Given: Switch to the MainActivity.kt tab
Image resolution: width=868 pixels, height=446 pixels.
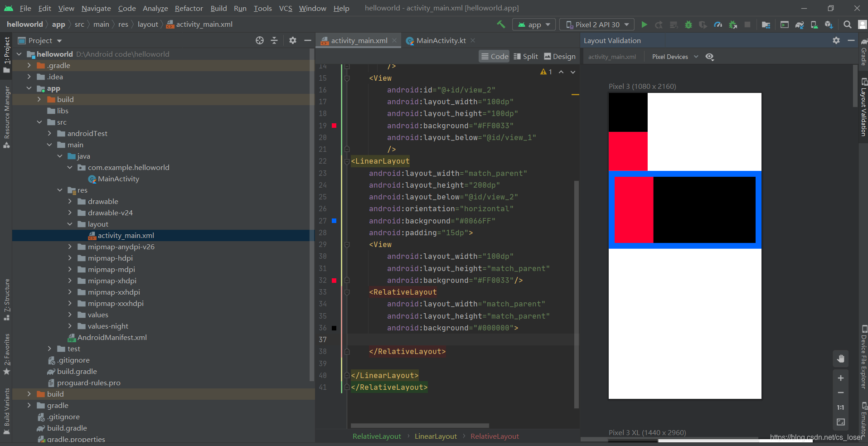Looking at the screenshot, I should point(441,40).
